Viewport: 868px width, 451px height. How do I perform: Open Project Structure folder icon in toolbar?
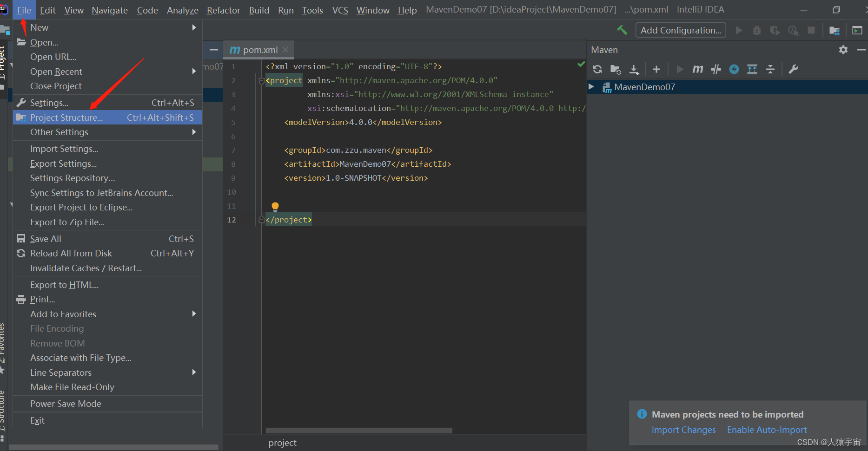coord(835,30)
